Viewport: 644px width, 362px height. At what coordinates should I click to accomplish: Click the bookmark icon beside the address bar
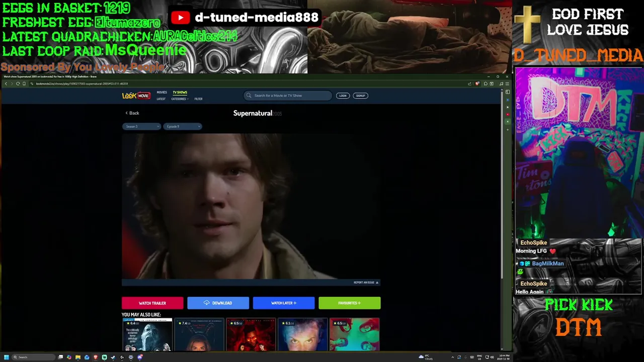click(24, 83)
